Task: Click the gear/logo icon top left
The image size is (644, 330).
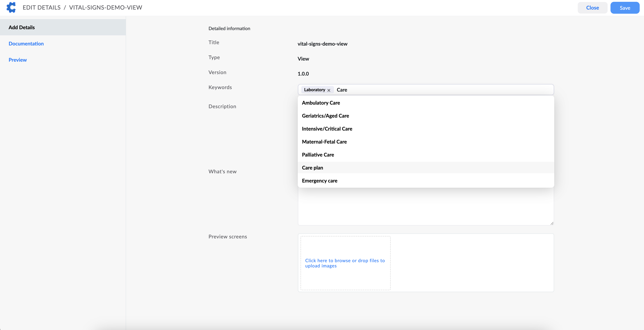Action: point(11,7)
